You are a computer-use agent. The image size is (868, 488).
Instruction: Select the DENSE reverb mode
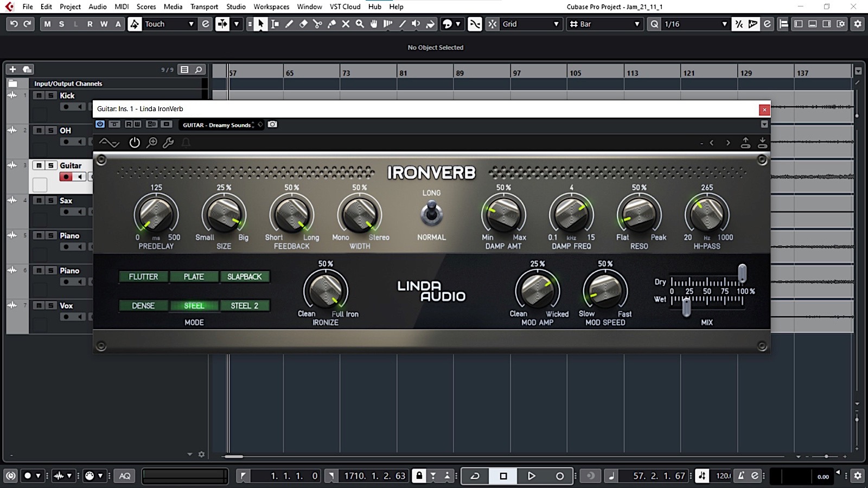[143, 306]
